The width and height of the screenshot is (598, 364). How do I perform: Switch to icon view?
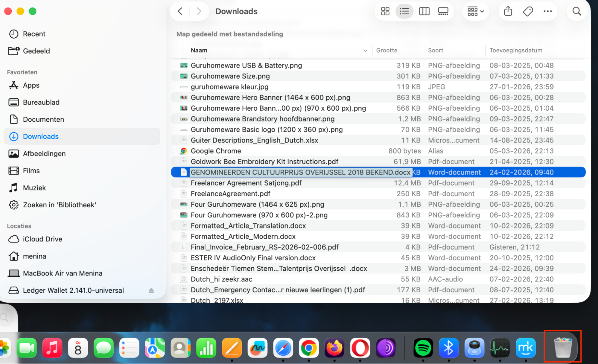[385, 11]
